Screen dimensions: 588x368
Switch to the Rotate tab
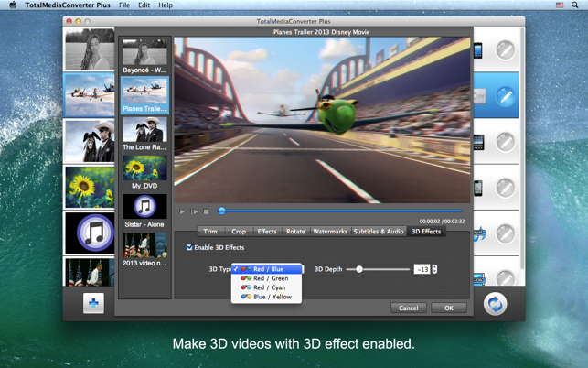pyautogui.click(x=295, y=232)
